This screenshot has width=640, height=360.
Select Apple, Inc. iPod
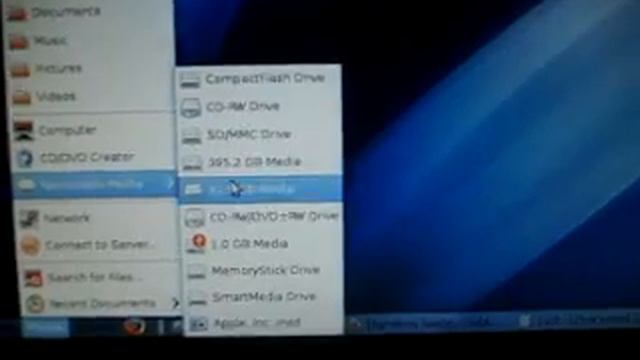tap(264, 323)
